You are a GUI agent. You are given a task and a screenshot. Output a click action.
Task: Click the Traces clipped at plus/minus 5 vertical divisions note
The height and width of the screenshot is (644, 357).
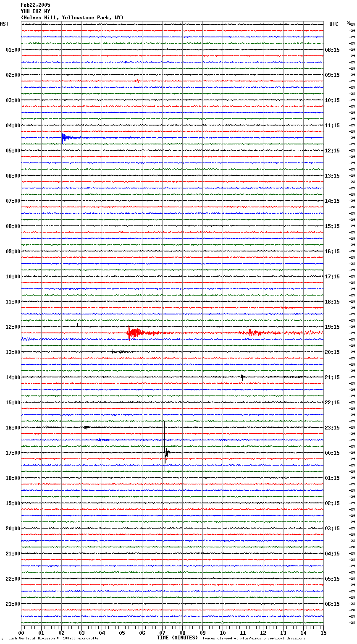point(254,639)
